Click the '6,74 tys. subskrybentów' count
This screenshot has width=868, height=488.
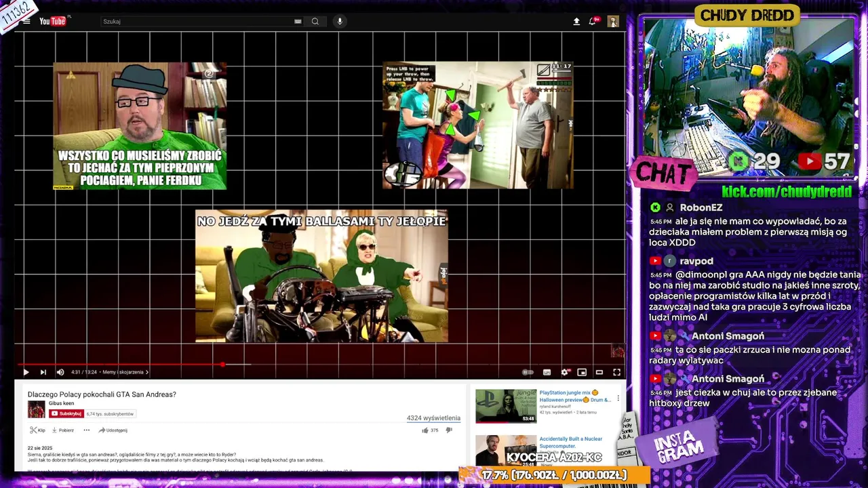[x=111, y=413]
